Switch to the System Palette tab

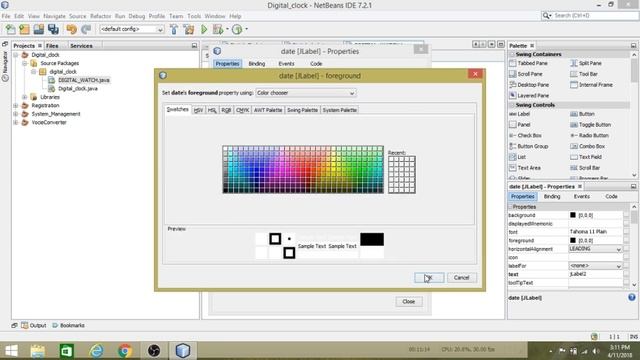(x=340, y=110)
